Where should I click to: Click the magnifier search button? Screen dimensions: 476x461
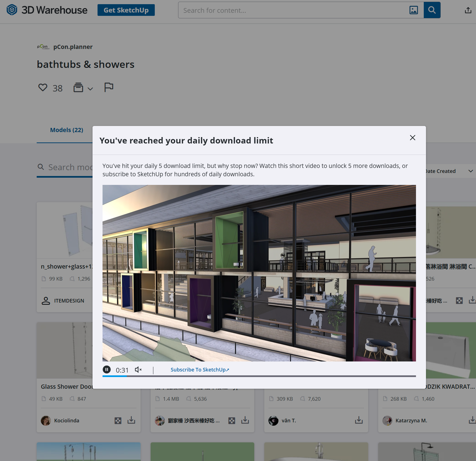point(432,10)
